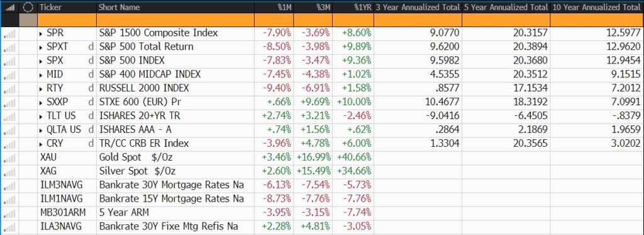Click signal bars icon beside XAU row
Screen dimensions: 644x235
(x=10, y=158)
